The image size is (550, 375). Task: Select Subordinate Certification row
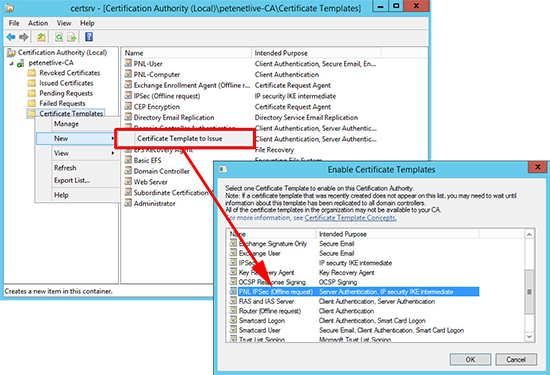(169, 193)
